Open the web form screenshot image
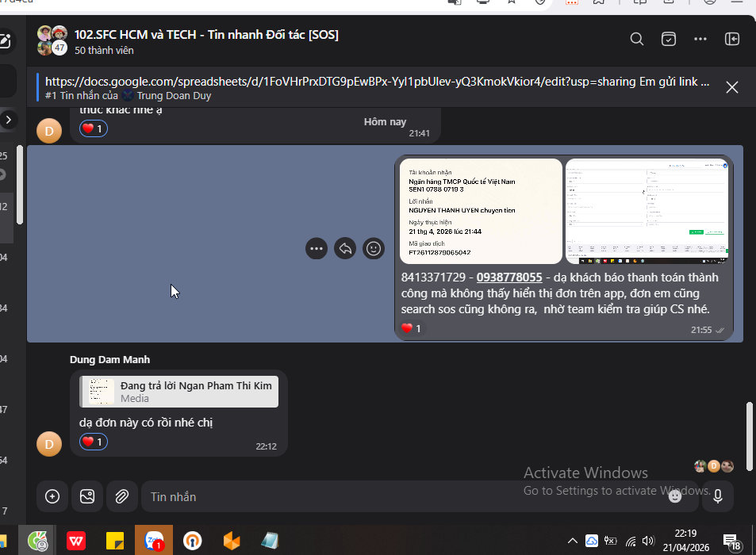 coord(647,211)
